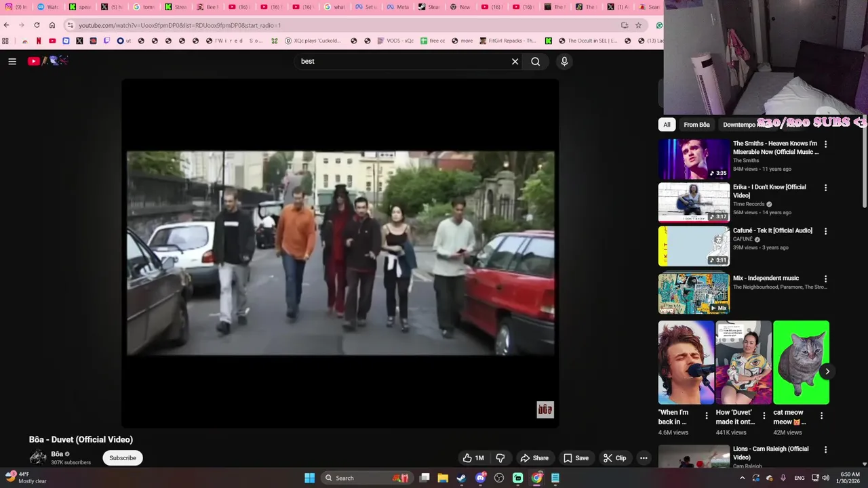Save the video to a playlist
868x488 pixels.
coord(576,457)
